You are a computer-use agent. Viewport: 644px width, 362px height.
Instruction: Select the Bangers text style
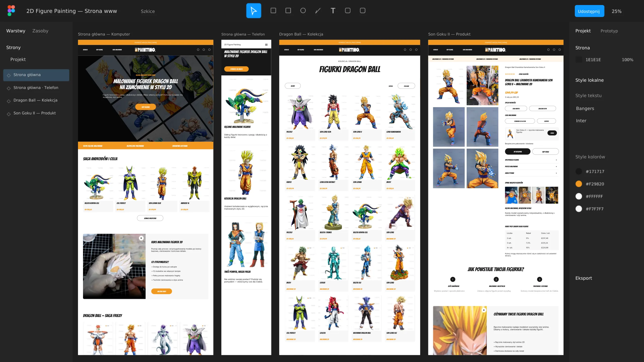[585, 108]
